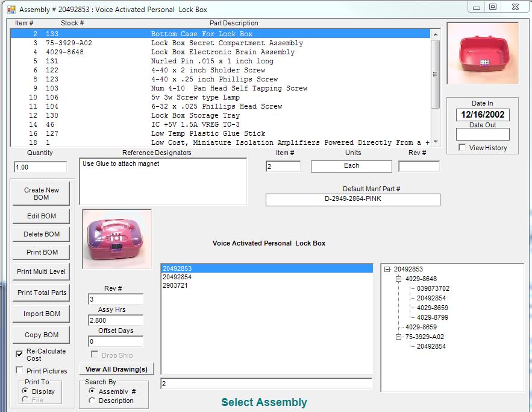The width and height of the screenshot is (532, 412).
Task: Select the 039873702 tree item
Action: click(433, 289)
